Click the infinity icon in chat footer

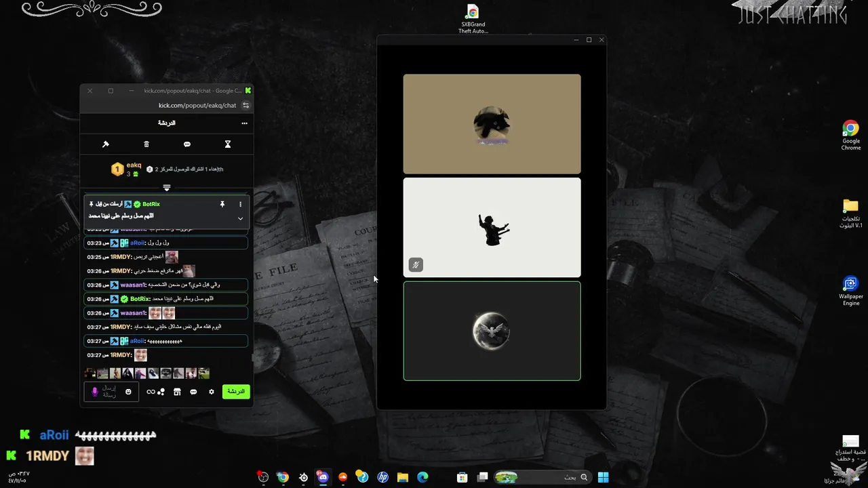[x=151, y=392]
